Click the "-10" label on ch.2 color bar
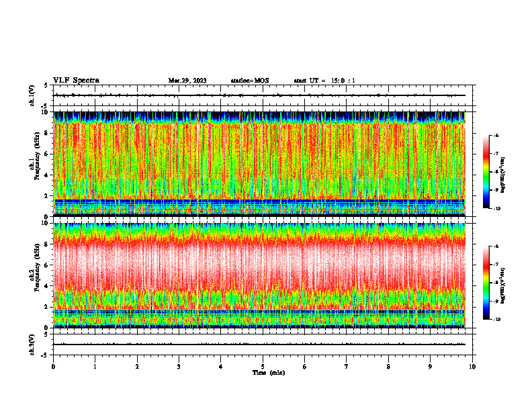 [x=497, y=320]
